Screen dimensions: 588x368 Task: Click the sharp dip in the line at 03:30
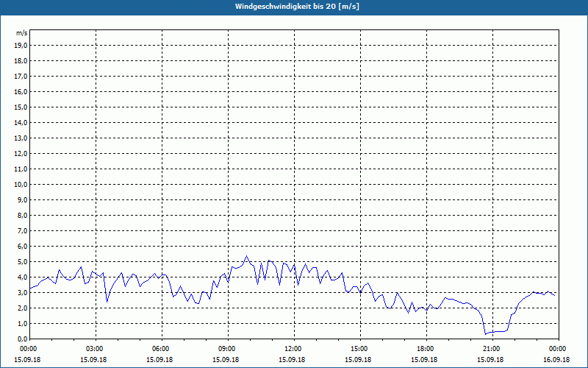[107, 302]
